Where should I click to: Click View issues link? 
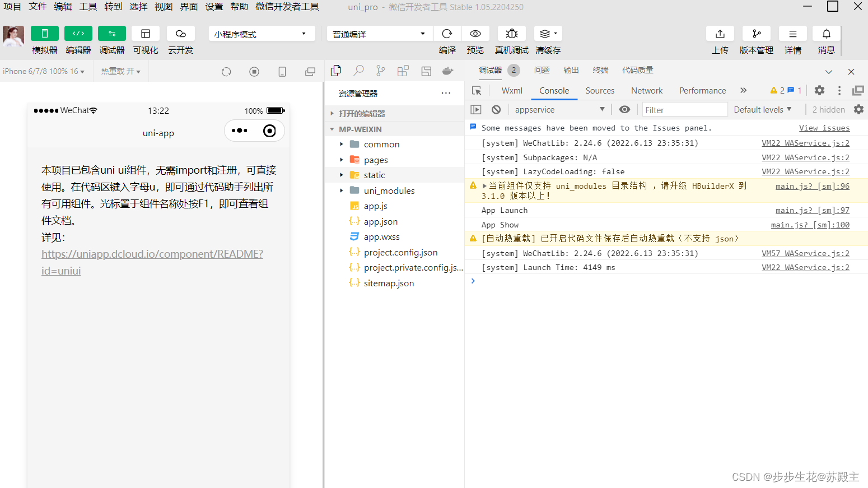click(824, 128)
